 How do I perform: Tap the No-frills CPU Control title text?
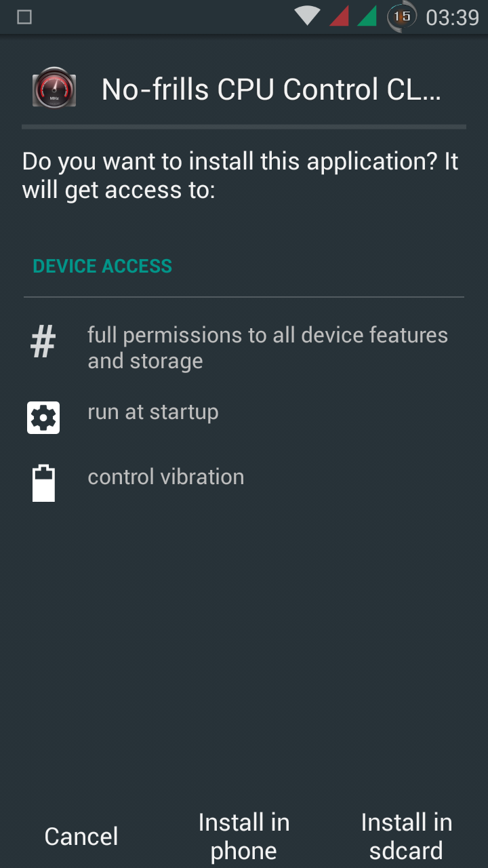click(x=271, y=89)
